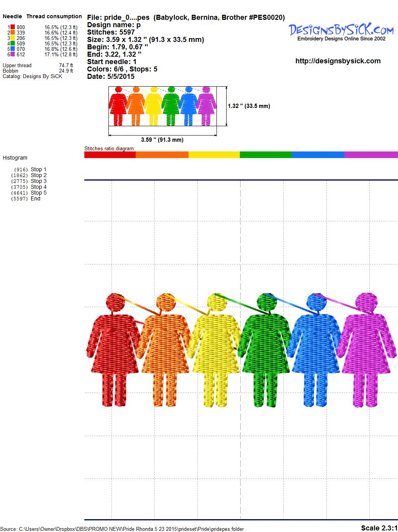
Task: Choose Stop 5 in the histogram list
Action: point(38,193)
